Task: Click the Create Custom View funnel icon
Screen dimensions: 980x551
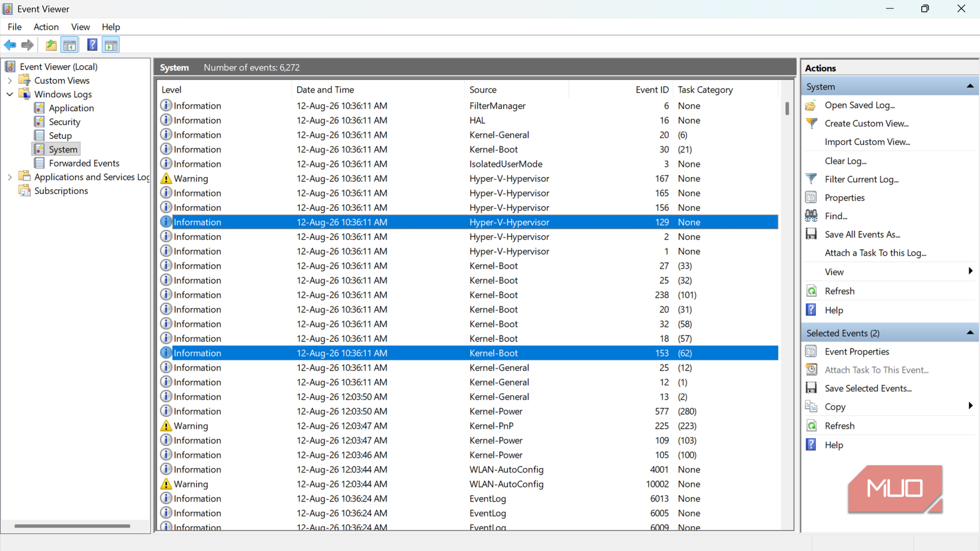Action: tap(811, 123)
